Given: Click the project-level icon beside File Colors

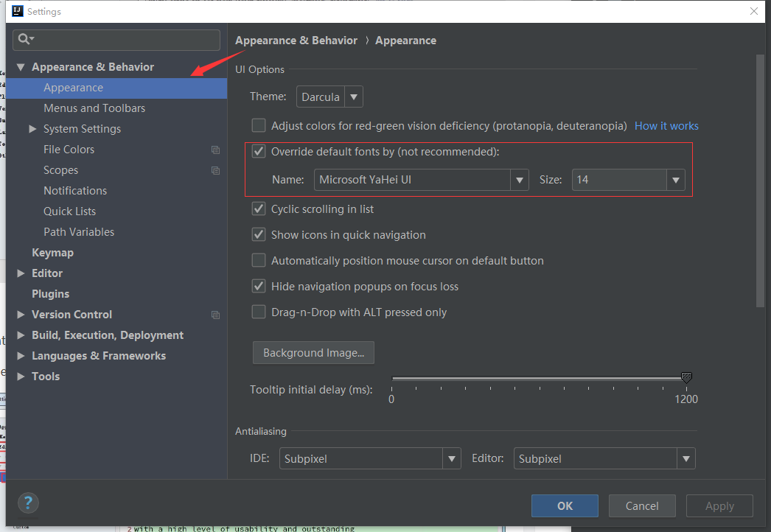Looking at the screenshot, I should [215, 150].
